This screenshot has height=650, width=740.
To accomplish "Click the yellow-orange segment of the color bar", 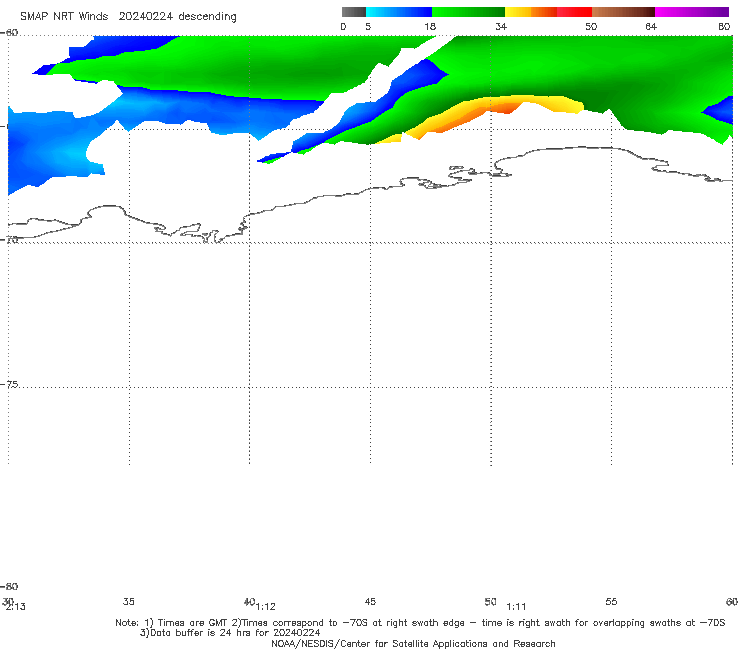I will pyautogui.click(x=531, y=12).
